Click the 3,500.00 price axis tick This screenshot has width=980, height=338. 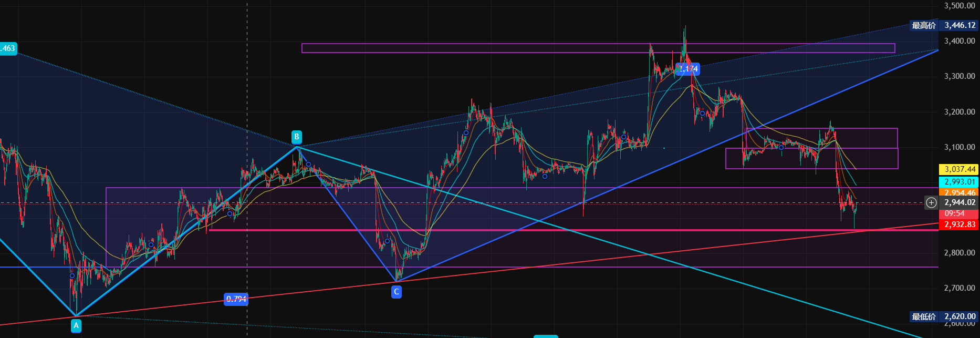pyautogui.click(x=960, y=6)
